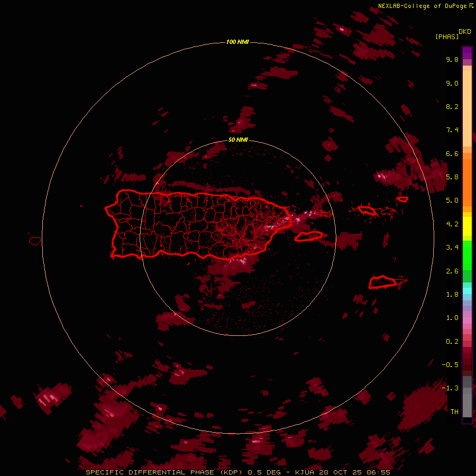Pick the pink band of the color scale
476x476 pixels.
467,321
